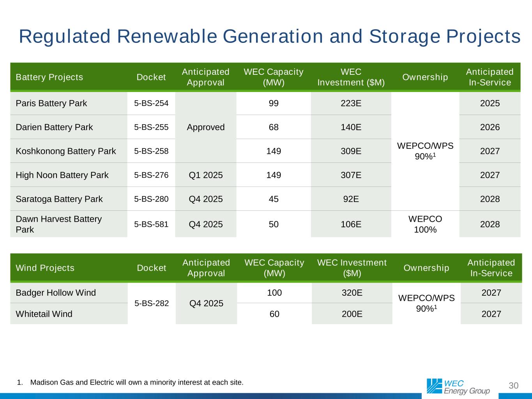This screenshot has height=399, width=532.
Task: Click the Paris Battery Park row label
Action: (51, 103)
